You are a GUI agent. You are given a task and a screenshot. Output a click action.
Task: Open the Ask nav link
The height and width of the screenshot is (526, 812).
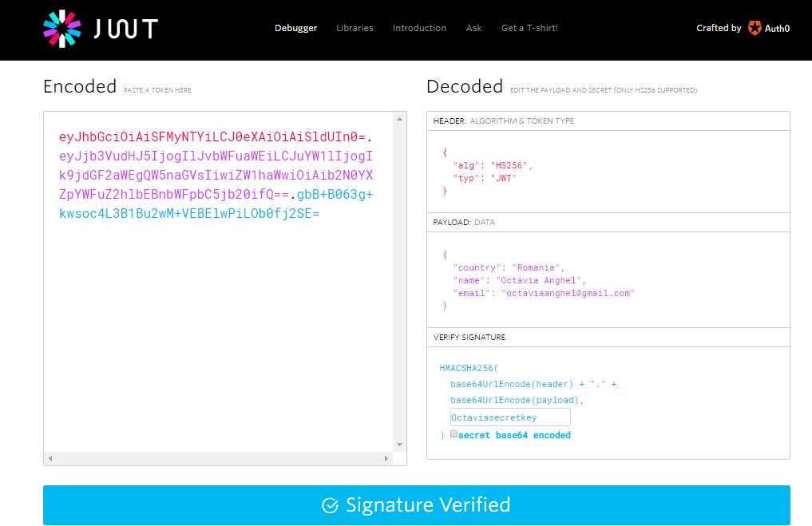(473, 28)
